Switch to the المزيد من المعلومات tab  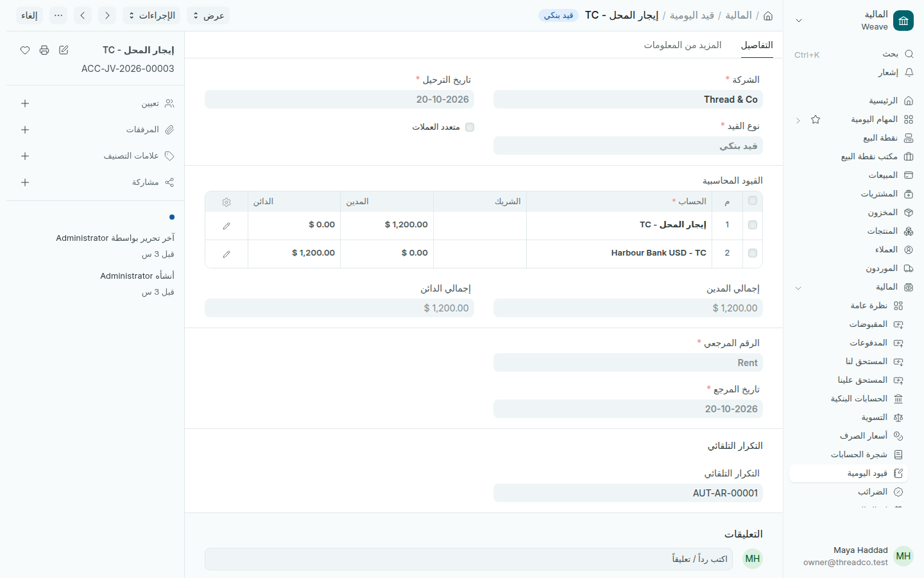[x=683, y=45]
